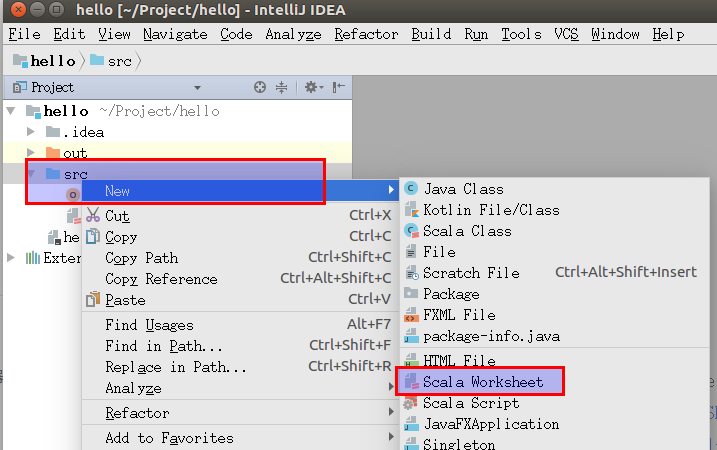The height and width of the screenshot is (450, 717).
Task: Click the Paste clipboard icon
Action: 93,299
